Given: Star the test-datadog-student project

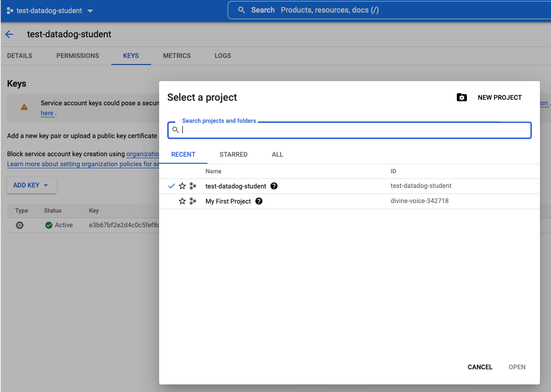Looking at the screenshot, I should coord(182,186).
